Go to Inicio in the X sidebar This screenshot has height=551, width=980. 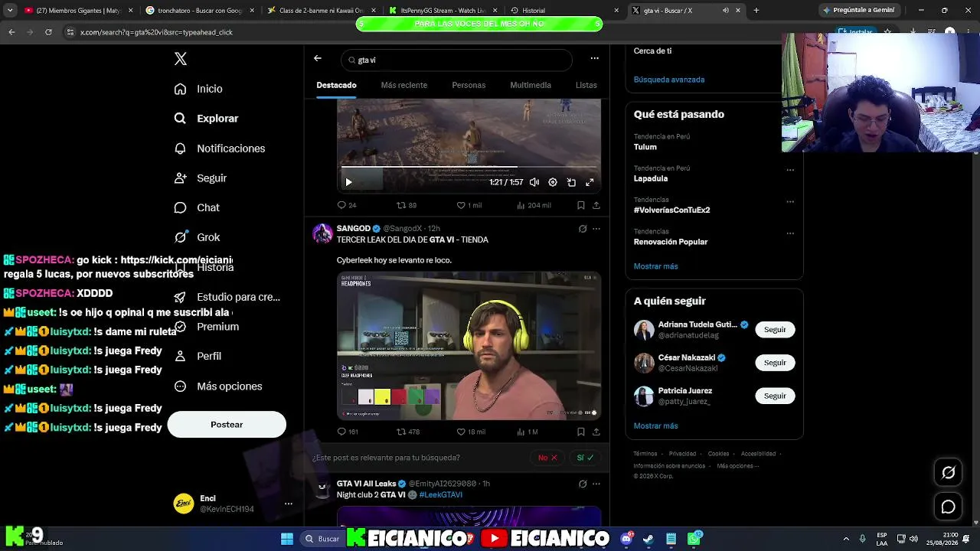point(198,89)
